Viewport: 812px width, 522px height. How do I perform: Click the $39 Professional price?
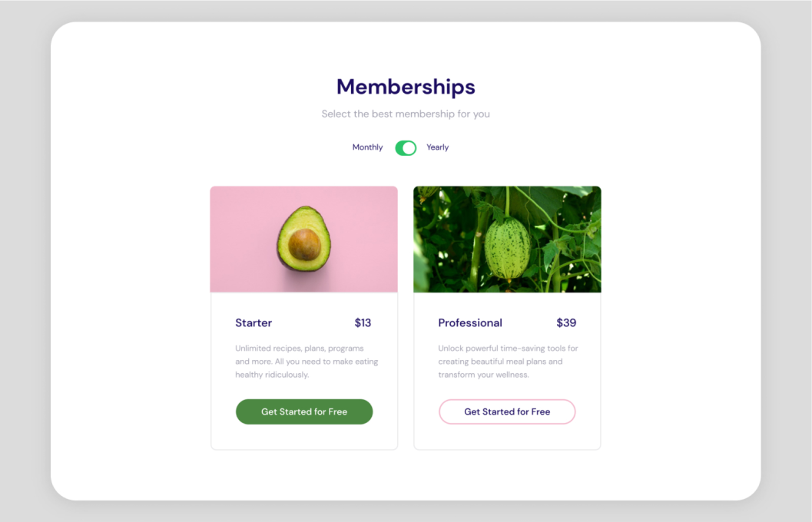click(x=566, y=323)
